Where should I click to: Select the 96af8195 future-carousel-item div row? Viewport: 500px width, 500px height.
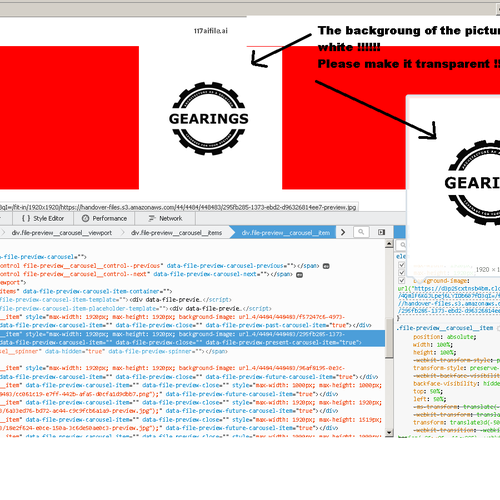(192, 372)
